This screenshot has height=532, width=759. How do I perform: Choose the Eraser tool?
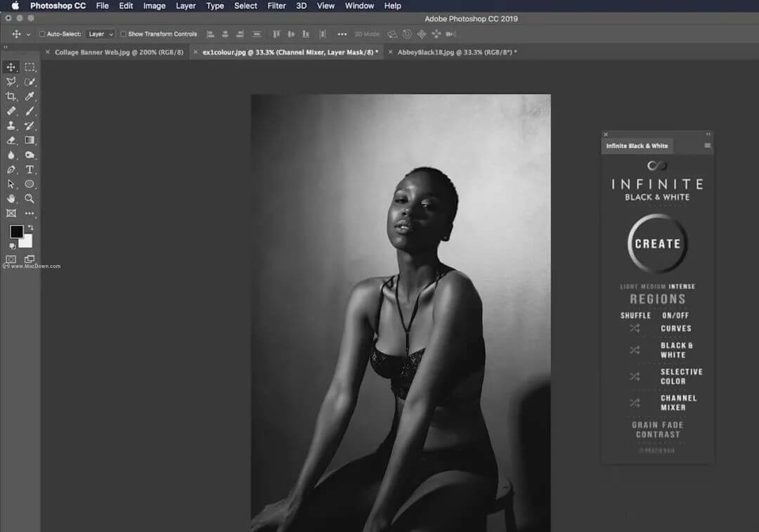point(11,141)
